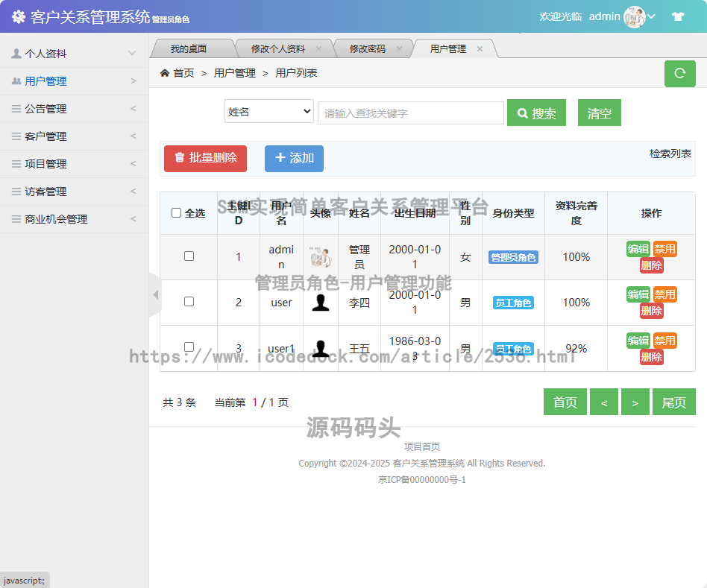The image size is (707, 588).
Task: Expand 项目管理 sidebar arrow
Action: coord(133,163)
